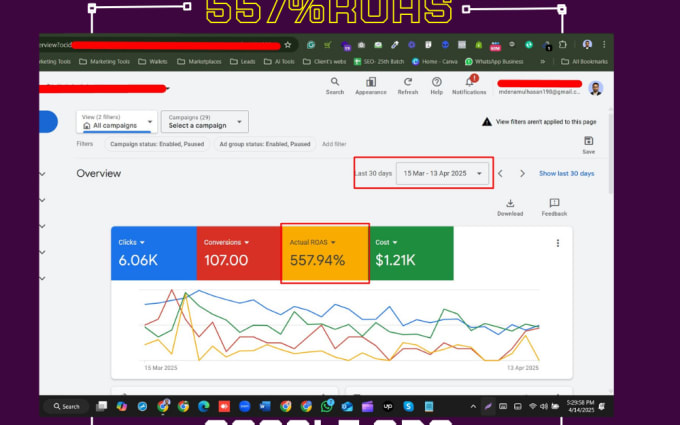Click the Feedback icon above the chart
The height and width of the screenshot is (425, 680).
(554, 203)
